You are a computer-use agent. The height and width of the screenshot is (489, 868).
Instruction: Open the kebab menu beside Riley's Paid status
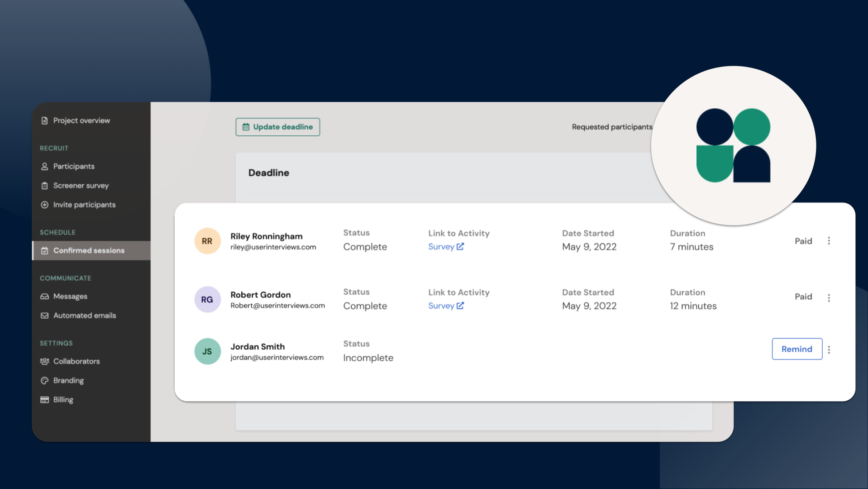829,241
